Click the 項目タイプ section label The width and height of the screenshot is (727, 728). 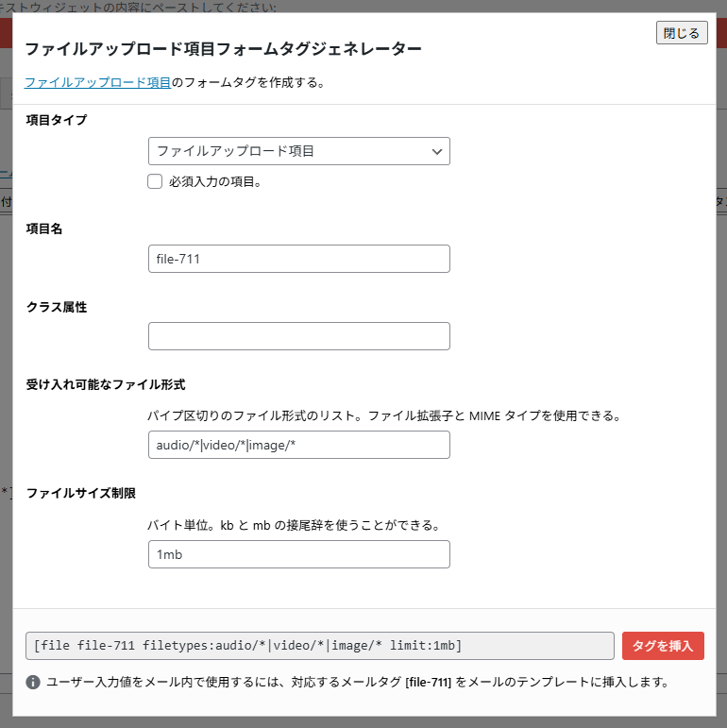(56, 120)
